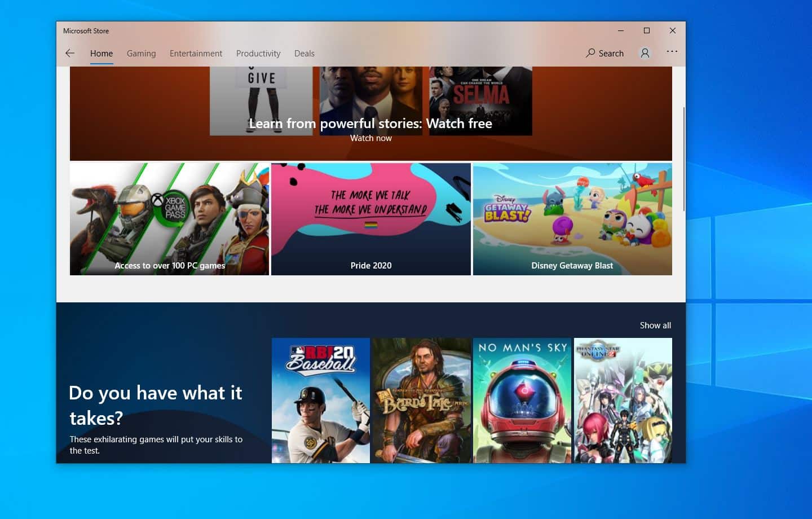Click the vertical scrollbar thumb
This screenshot has height=519, width=812.
pyautogui.click(x=684, y=159)
